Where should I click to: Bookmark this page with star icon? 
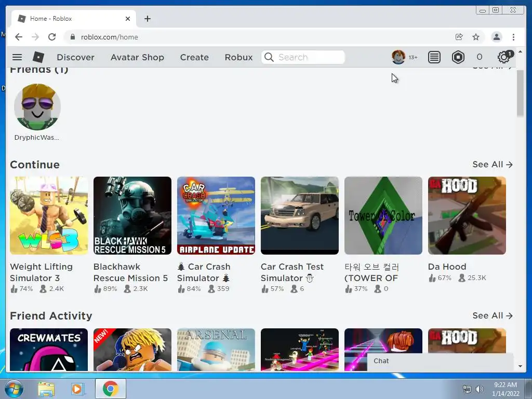pyautogui.click(x=476, y=37)
